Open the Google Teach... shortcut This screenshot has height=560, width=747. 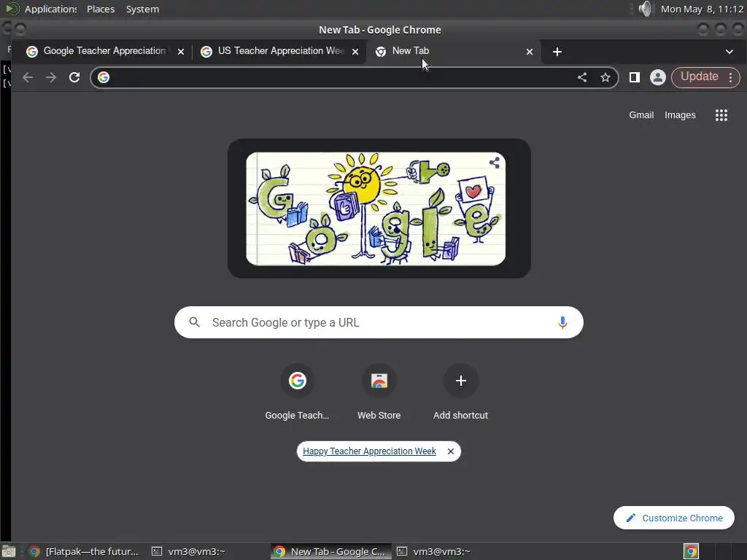tap(297, 392)
